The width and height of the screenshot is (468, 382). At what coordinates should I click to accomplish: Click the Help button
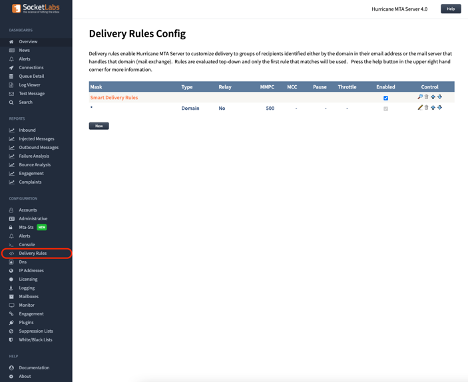(451, 9)
